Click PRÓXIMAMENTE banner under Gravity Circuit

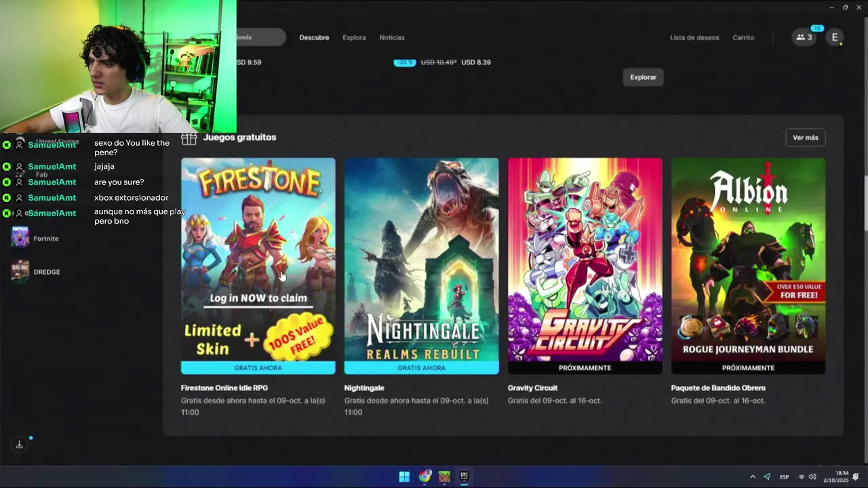pos(585,368)
